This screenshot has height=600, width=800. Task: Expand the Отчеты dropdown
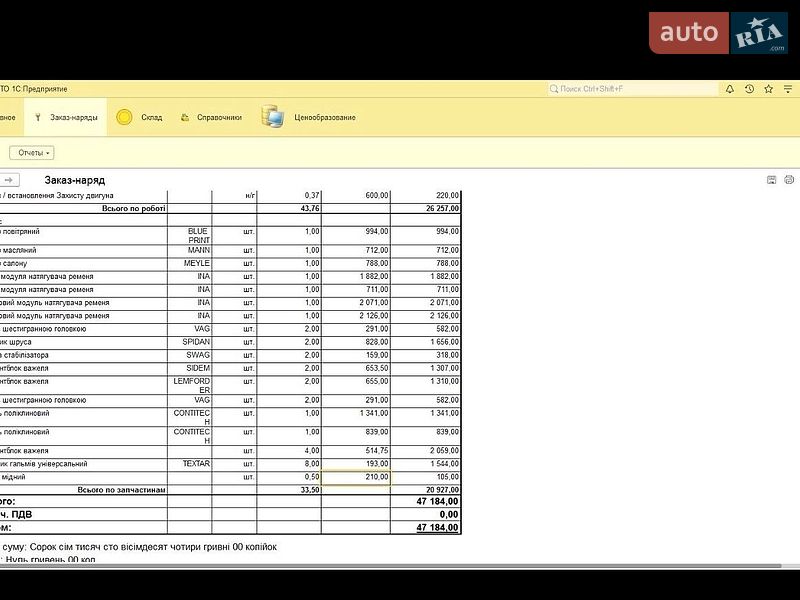[32, 153]
